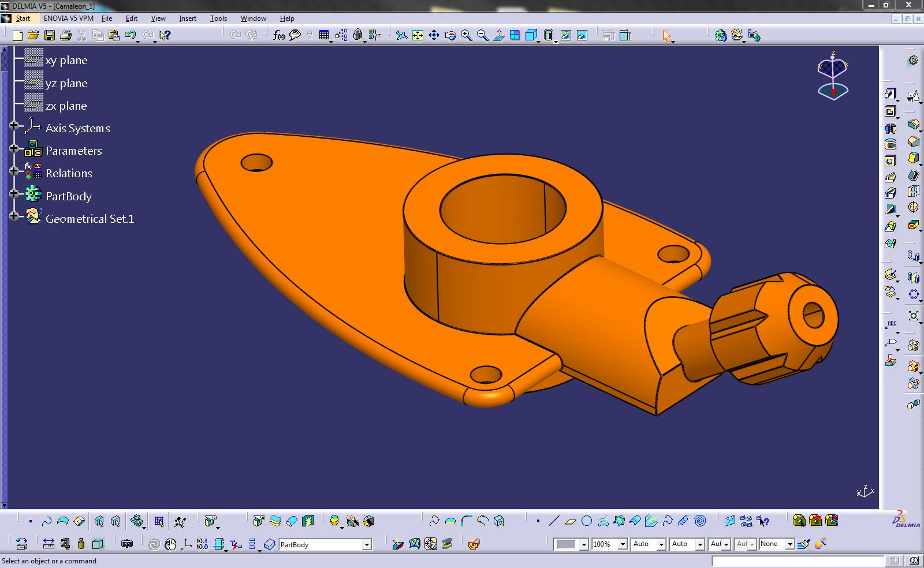Click the Swap visible space icon
The height and width of the screenshot is (568, 924).
582,35
